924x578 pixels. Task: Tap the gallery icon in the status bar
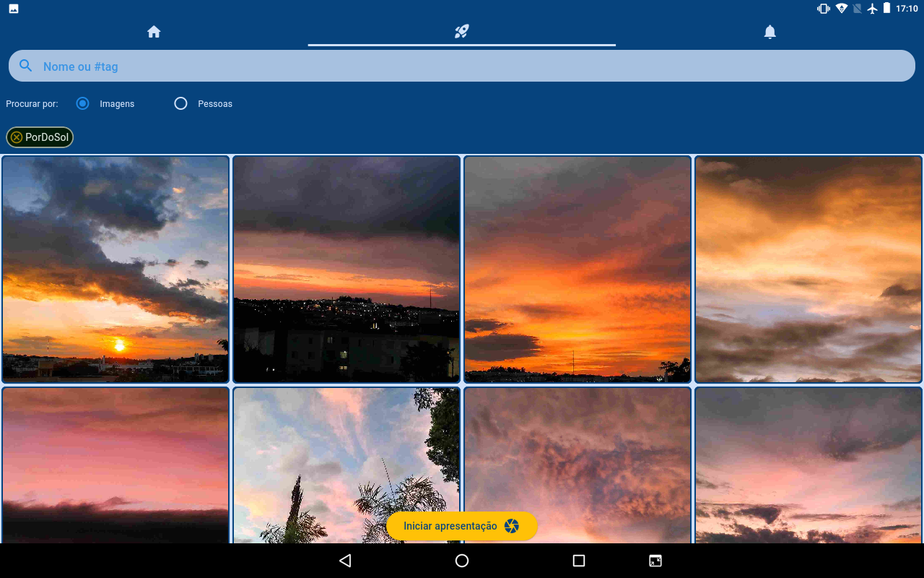[15, 9]
